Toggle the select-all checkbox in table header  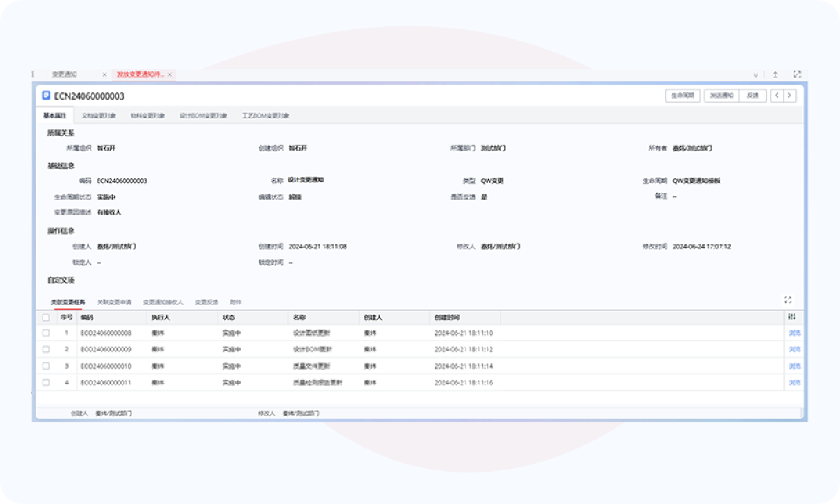point(46,318)
